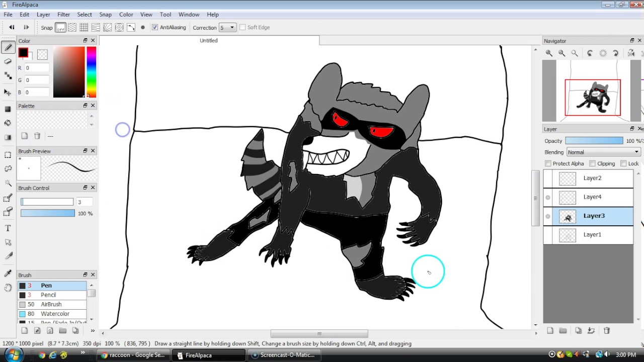Open the File menu
This screenshot has width=644, height=362.
pos(8,15)
